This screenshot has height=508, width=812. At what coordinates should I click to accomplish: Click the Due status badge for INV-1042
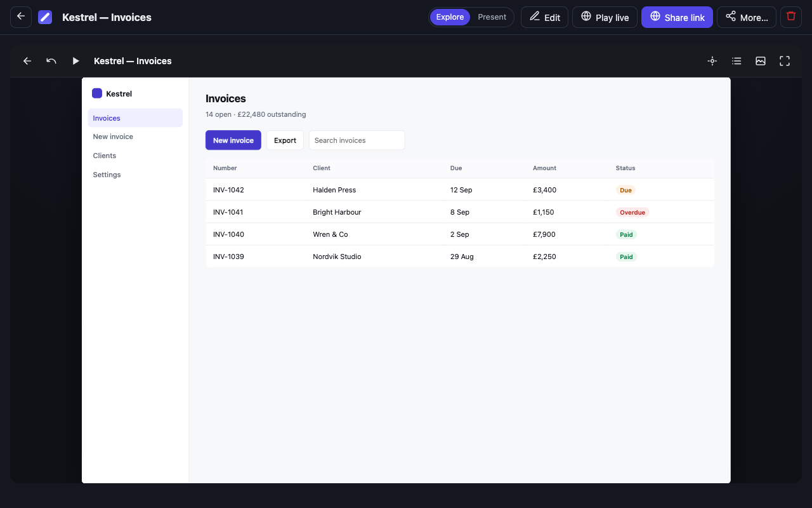625,190
